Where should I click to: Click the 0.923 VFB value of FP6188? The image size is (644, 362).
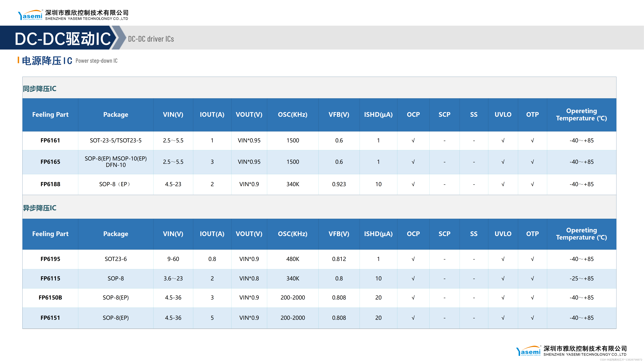pos(339,184)
